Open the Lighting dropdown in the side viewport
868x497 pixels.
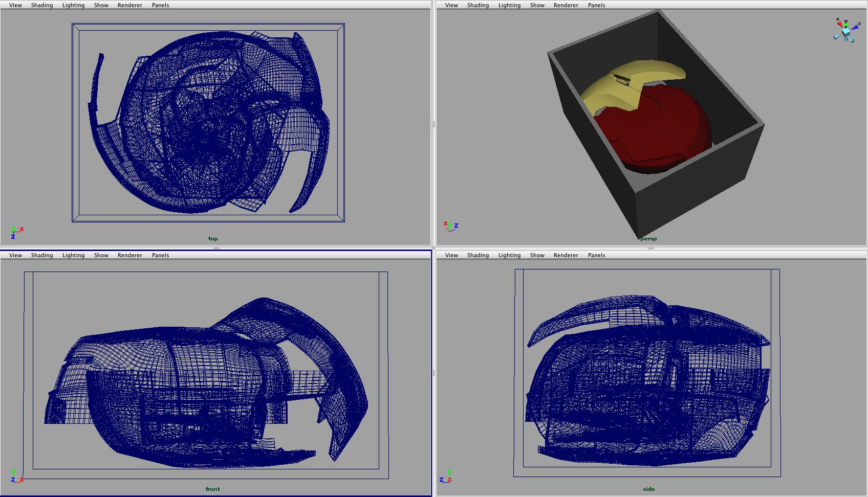click(x=509, y=255)
